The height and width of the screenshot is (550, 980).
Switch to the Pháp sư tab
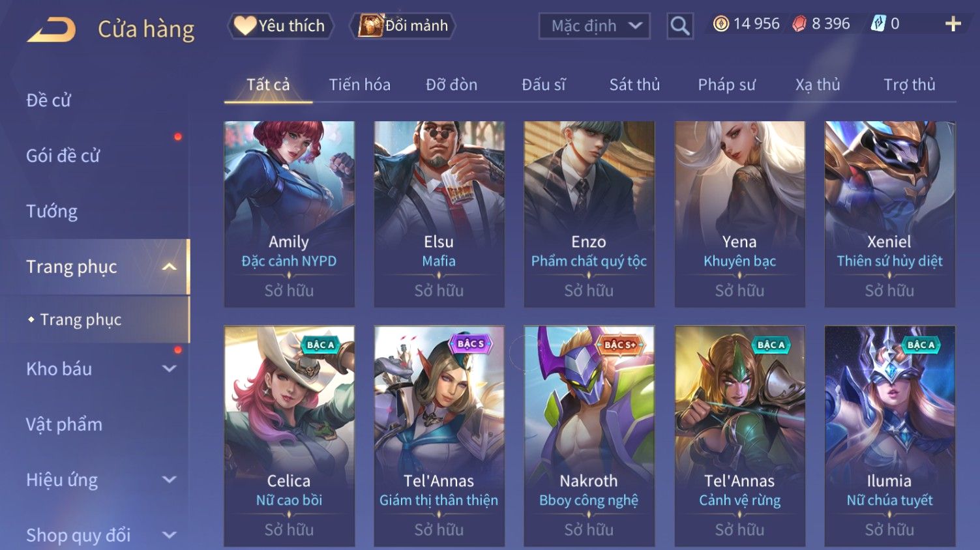click(726, 85)
